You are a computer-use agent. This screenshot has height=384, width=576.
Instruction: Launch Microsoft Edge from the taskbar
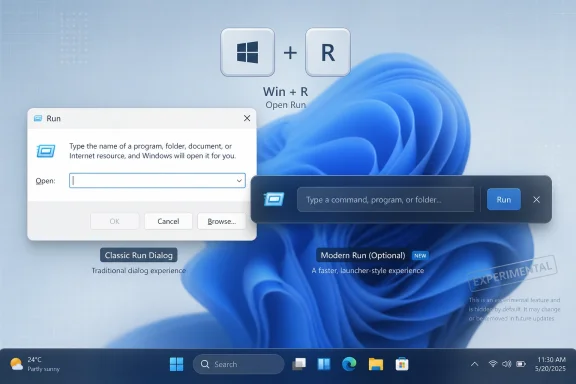pyautogui.click(x=349, y=364)
